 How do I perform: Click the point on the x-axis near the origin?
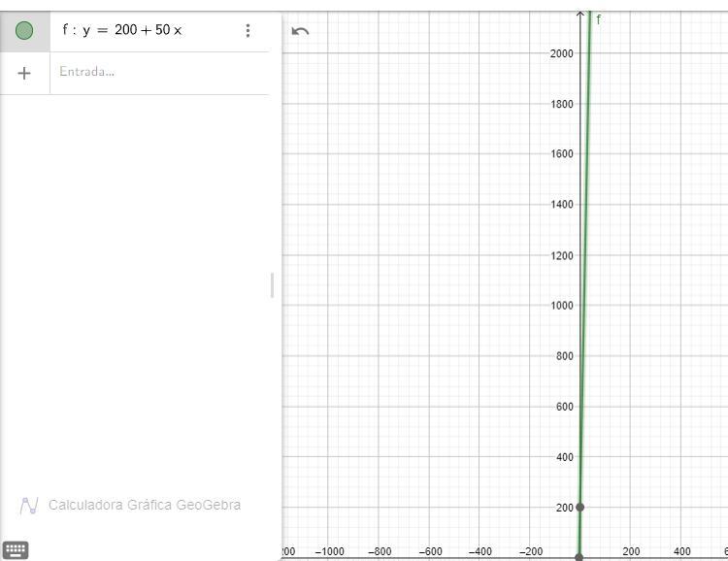pyautogui.click(x=579, y=557)
